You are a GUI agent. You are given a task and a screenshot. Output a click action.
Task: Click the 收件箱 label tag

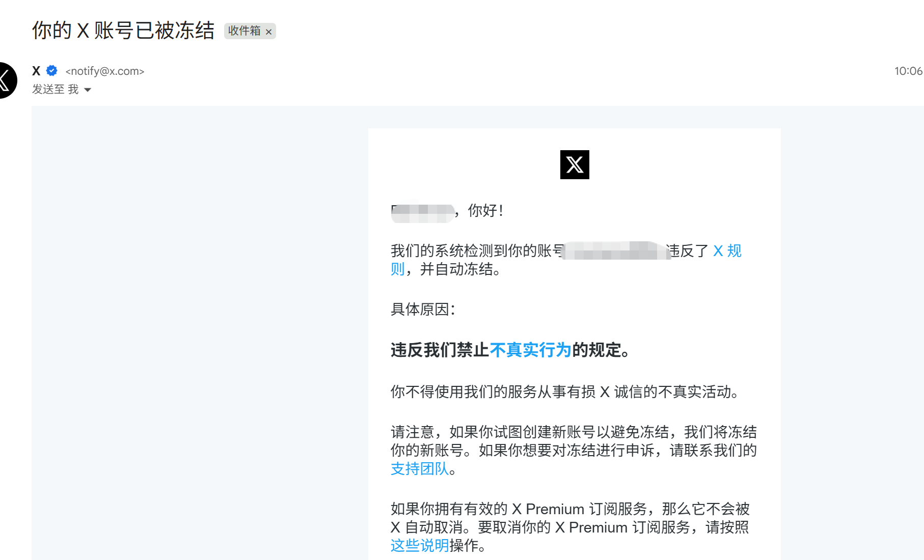[244, 31]
